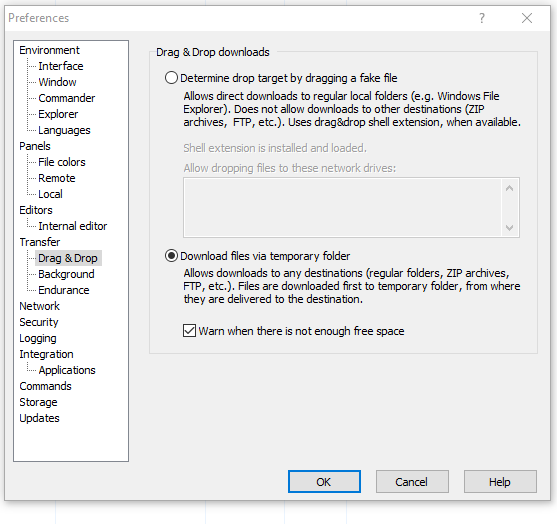Select the Logging category
The width and height of the screenshot is (557, 524).
[x=38, y=338]
